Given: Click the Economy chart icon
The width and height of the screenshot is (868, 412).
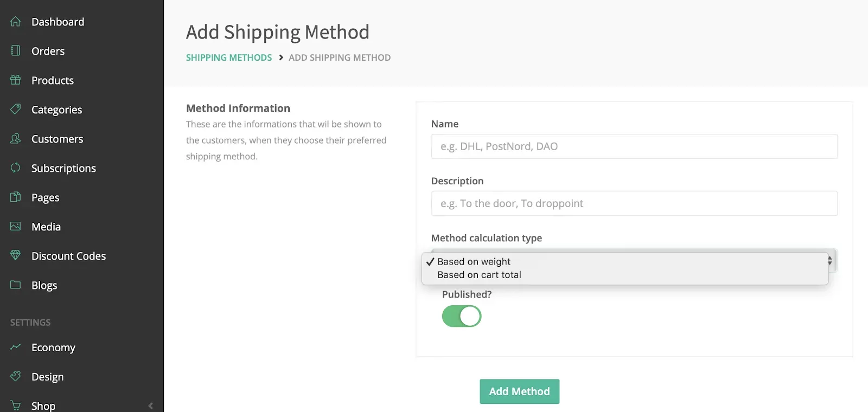Looking at the screenshot, I should tap(15, 347).
